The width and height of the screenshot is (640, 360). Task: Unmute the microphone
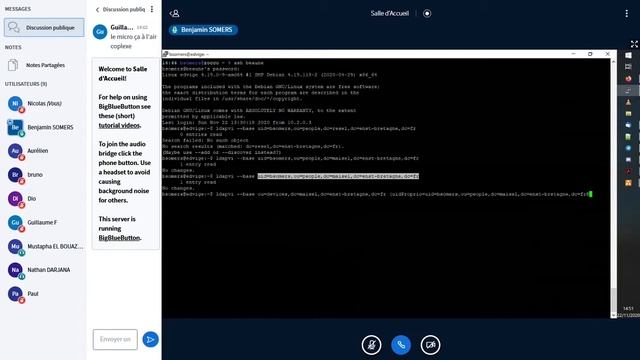point(371,345)
